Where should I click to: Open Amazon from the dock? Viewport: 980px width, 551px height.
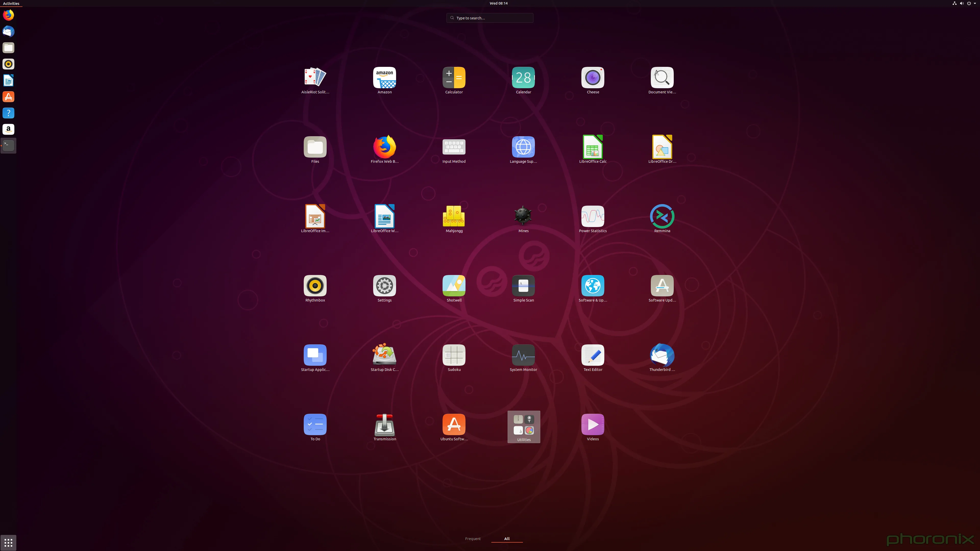click(x=8, y=130)
